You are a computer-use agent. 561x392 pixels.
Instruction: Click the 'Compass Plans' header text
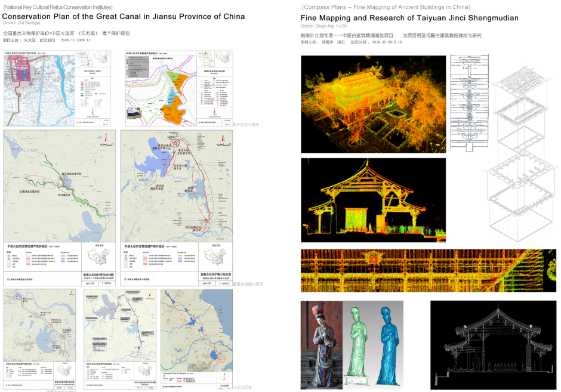click(386, 7)
